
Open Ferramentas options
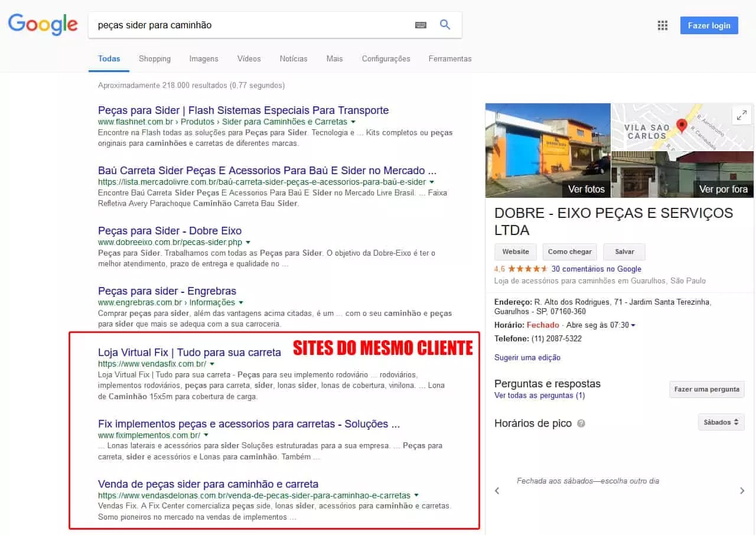pos(450,59)
